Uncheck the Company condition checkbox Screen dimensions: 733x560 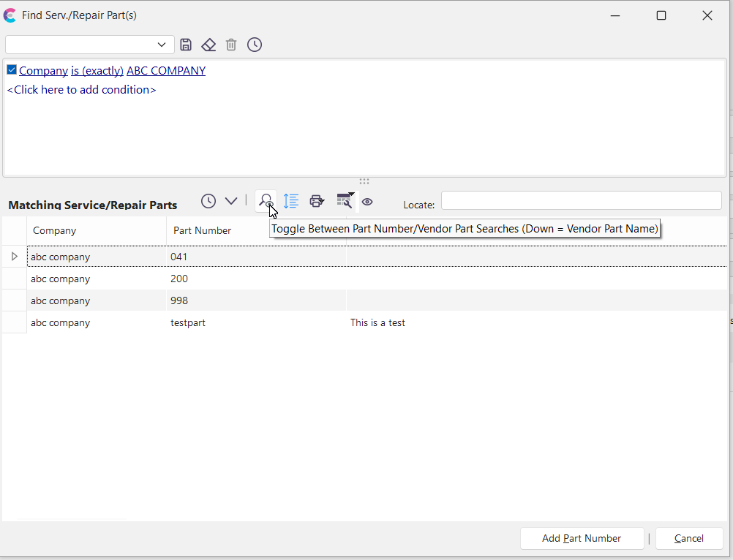point(12,70)
